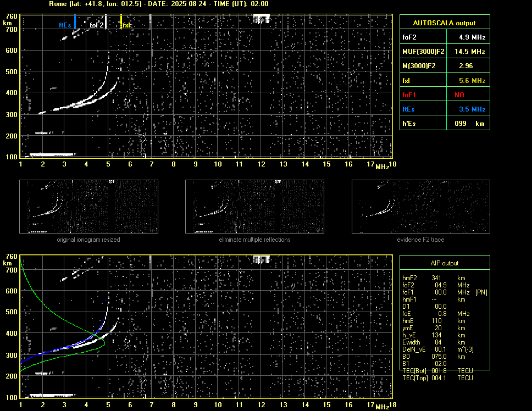Click the DelN_vE 00.1 row
This screenshot has height=411, width=532.
[x=438, y=349]
